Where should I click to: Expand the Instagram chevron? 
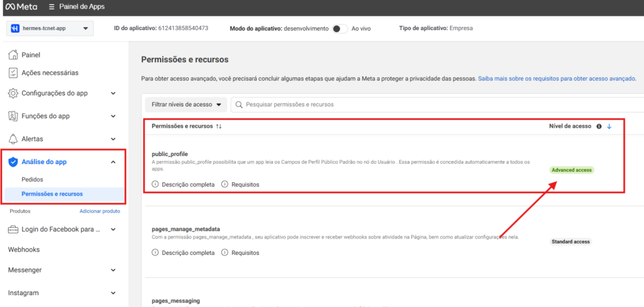tap(113, 293)
